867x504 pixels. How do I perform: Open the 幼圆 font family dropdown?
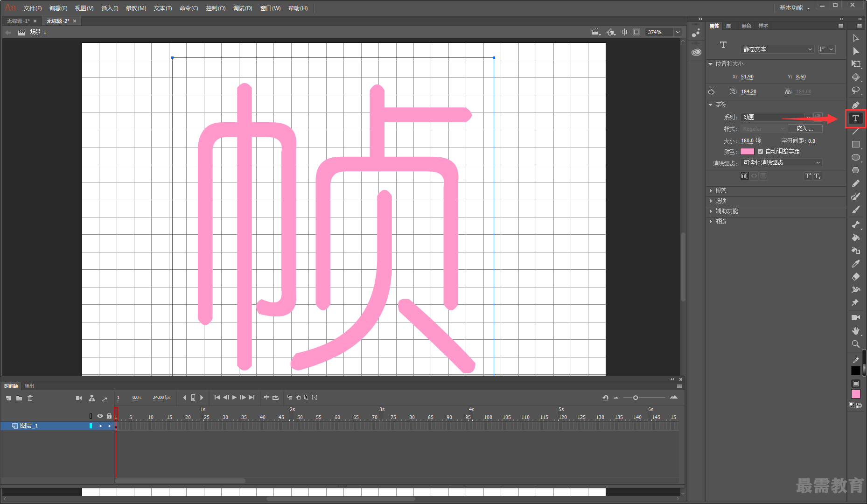tap(776, 117)
